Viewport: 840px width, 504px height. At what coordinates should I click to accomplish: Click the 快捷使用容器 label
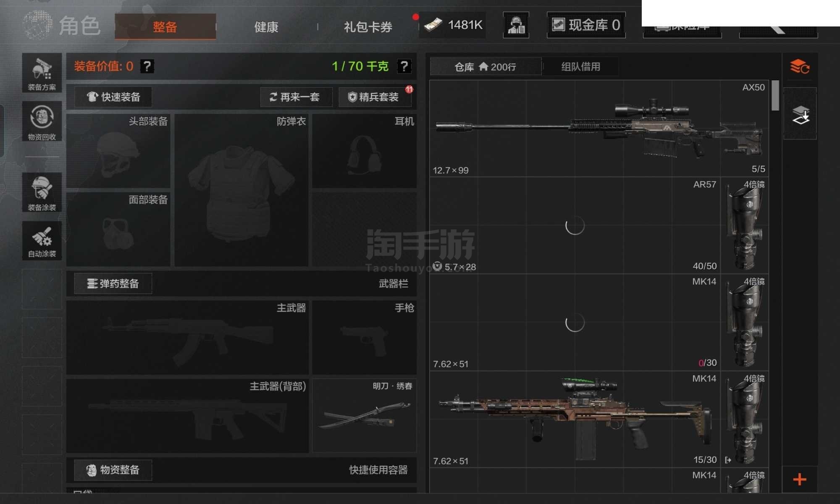click(378, 470)
